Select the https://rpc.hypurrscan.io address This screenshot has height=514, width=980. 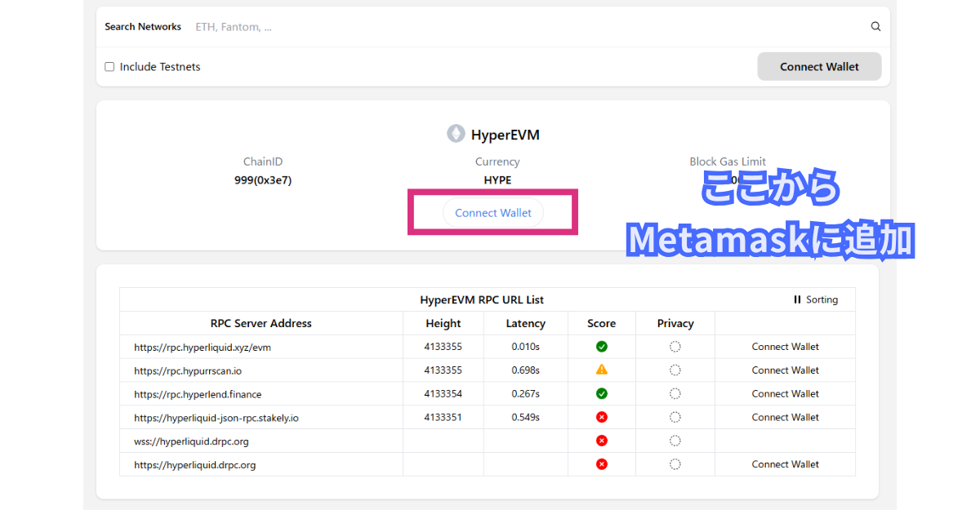tap(188, 370)
